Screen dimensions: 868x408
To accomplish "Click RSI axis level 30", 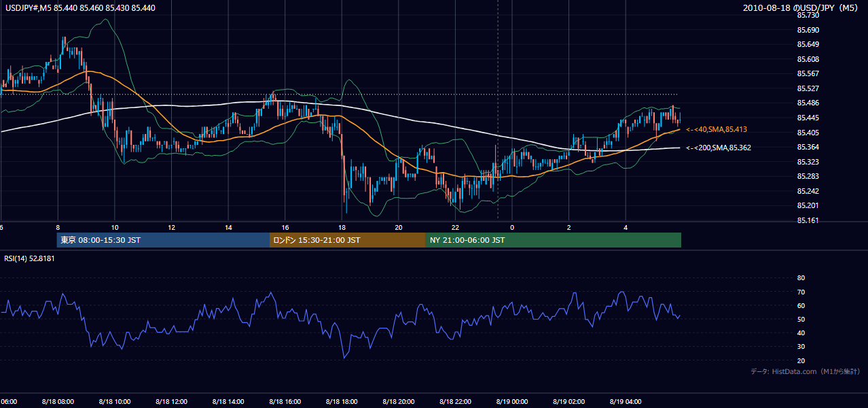I will 801,347.
